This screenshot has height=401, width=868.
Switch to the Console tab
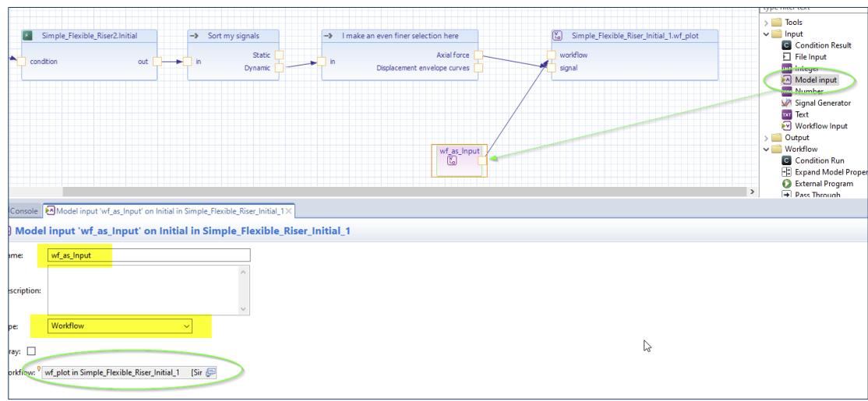(x=22, y=211)
